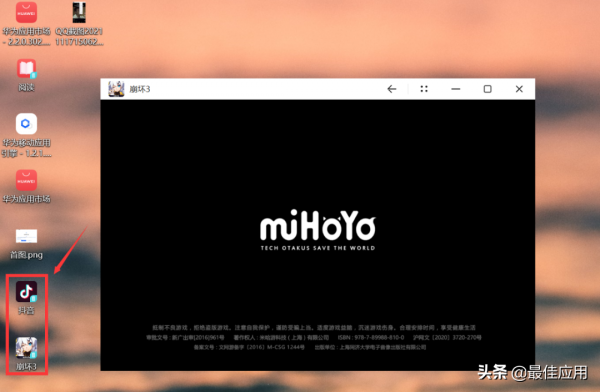This screenshot has height=392, width=600.
Task: Open the 崩坏3 desktop shortcut
Action: [x=26, y=348]
